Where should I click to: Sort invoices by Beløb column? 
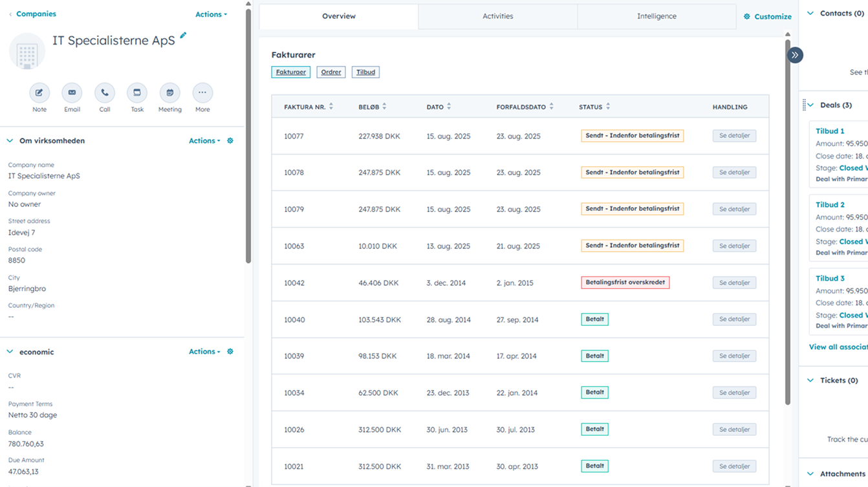click(384, 107)
